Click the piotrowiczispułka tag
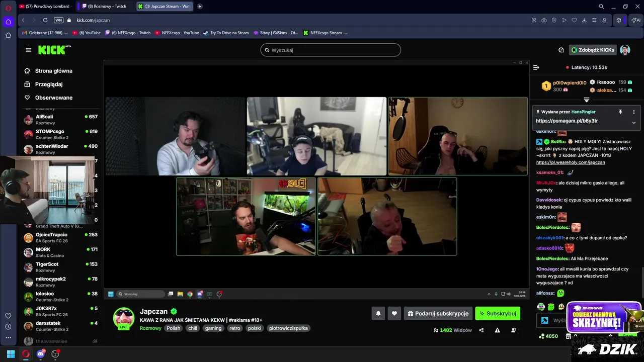 (288, 328)
